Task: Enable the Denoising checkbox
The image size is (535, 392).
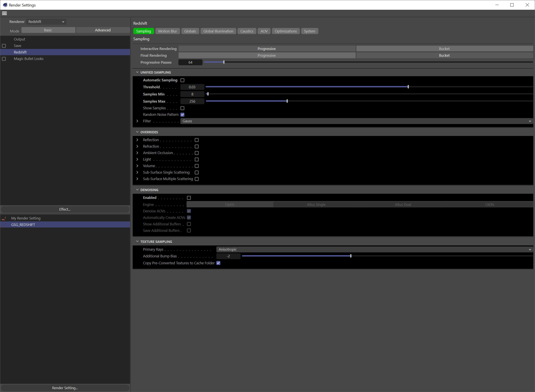Action: coord(189,198)
